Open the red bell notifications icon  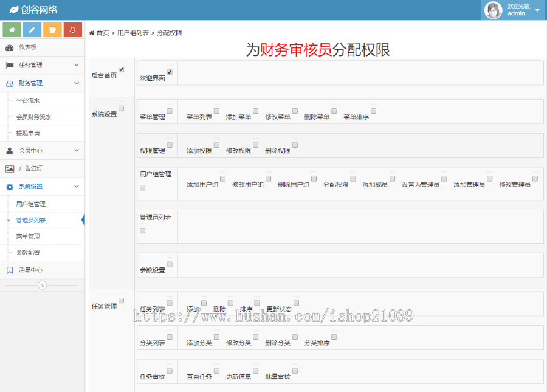click(73, 29)
